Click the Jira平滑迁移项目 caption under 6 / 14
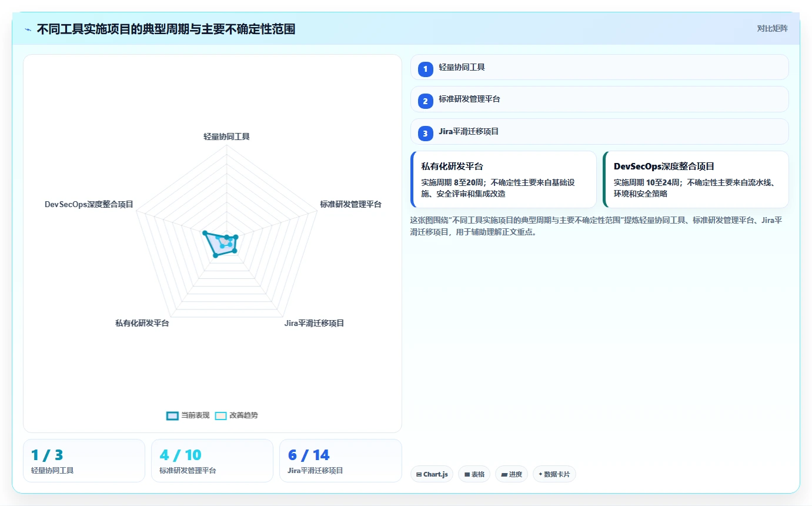Screen dimensions: 812x506 point(315,471)
